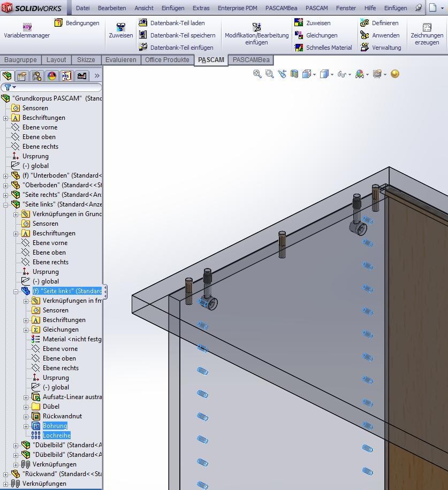
Task: Click the Schnelles Material button
Action: click(323, 48)
